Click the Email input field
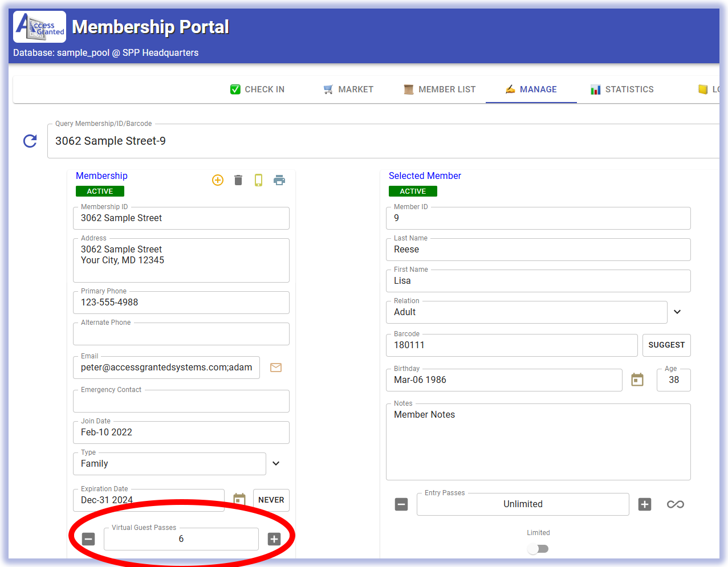The height and width of the screenshot is (567, 728). pyautogui.click(x=166, y=368)
